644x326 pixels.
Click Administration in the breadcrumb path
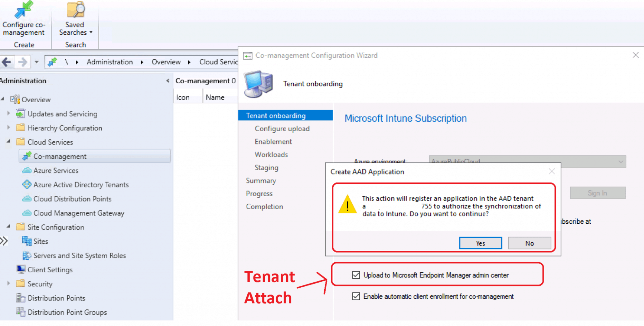point(109,62)
